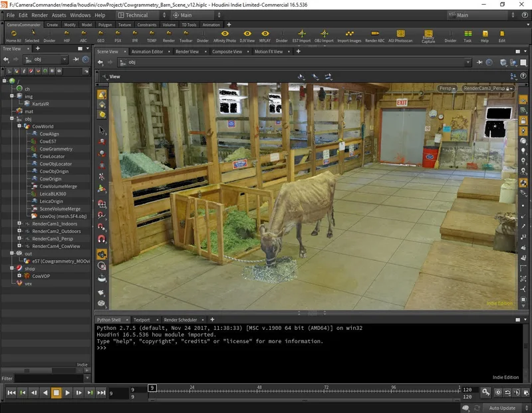Add new pane tab next to Motion FX View
This screenshot has width=532, height=413.
click(298, 51)
